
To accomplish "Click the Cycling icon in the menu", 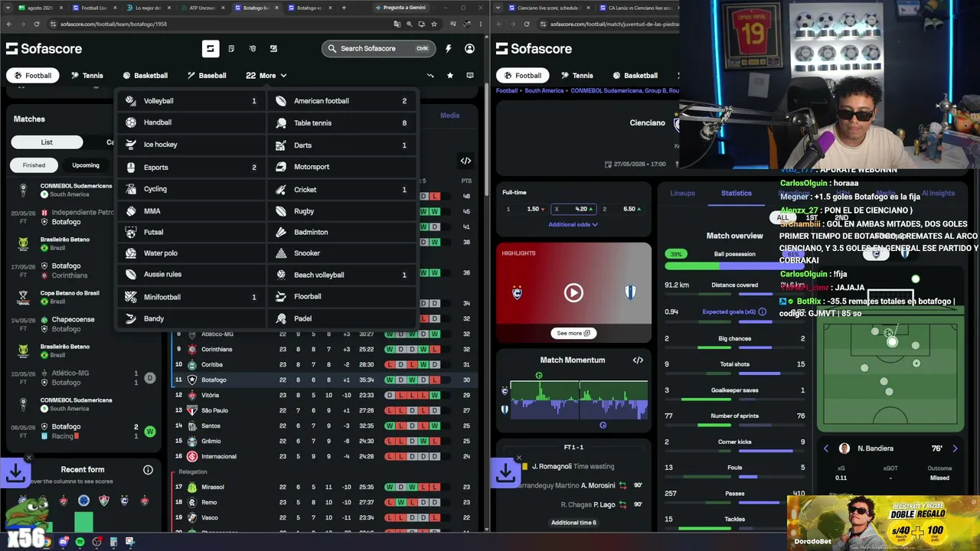I will pyautogui.click(x=131, y=189).
